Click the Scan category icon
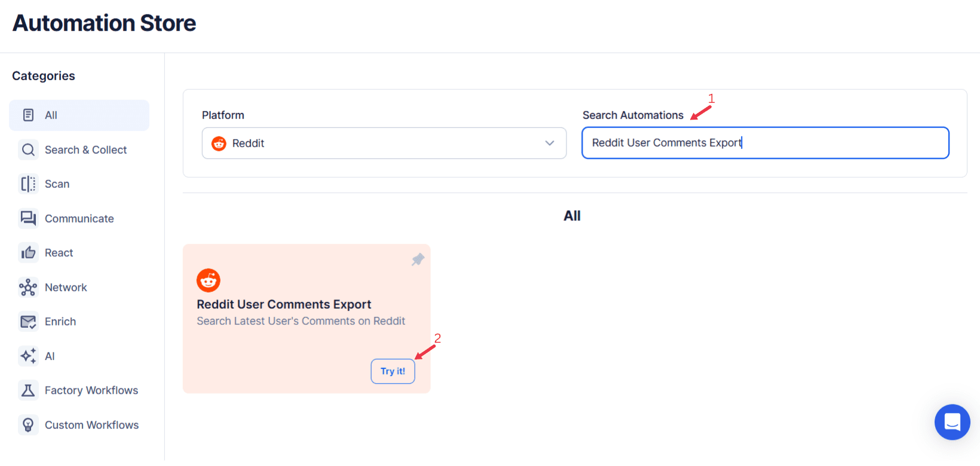The height and width of the screenshot is (466, 980). [x=28, y=184]
